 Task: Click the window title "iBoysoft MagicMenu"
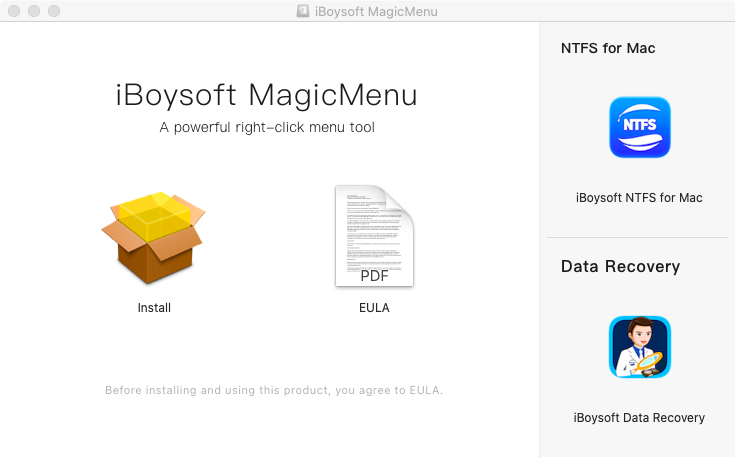click(376, 11)
